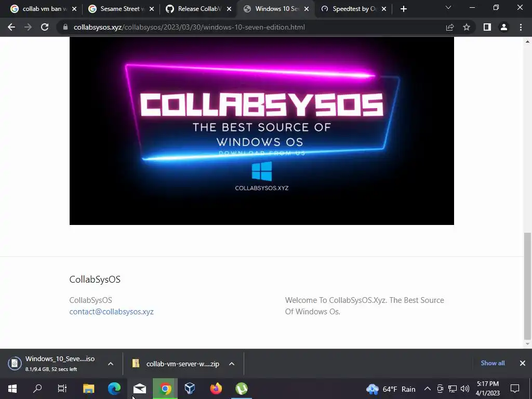
Task: Launch Firefox from the taskbar
Action: click(x=216, y=389)
